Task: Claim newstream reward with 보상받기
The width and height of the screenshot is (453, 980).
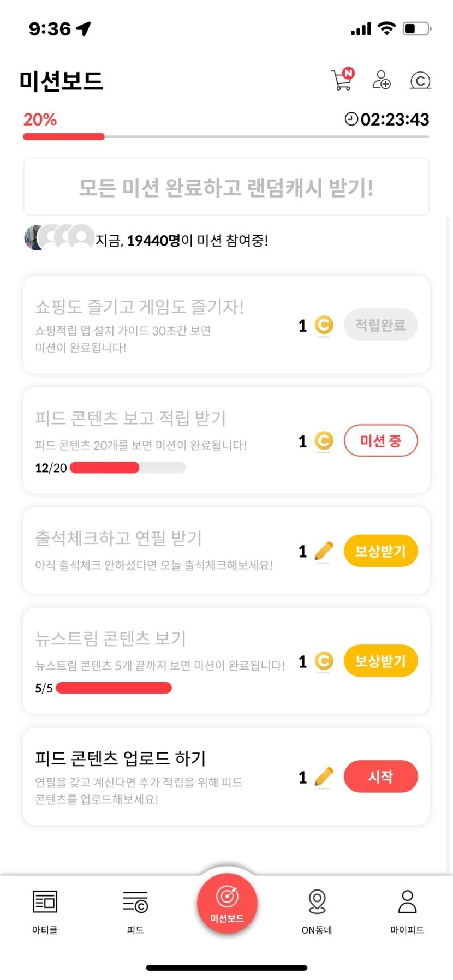Action: (x=380, y=661)
